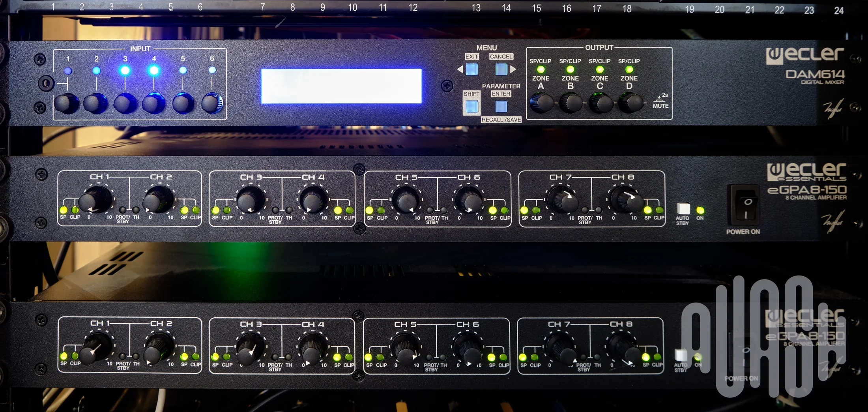Click CH 3 volume knob on top eGPA8-150
868x412 pixels.
click(x=251, y=200)
